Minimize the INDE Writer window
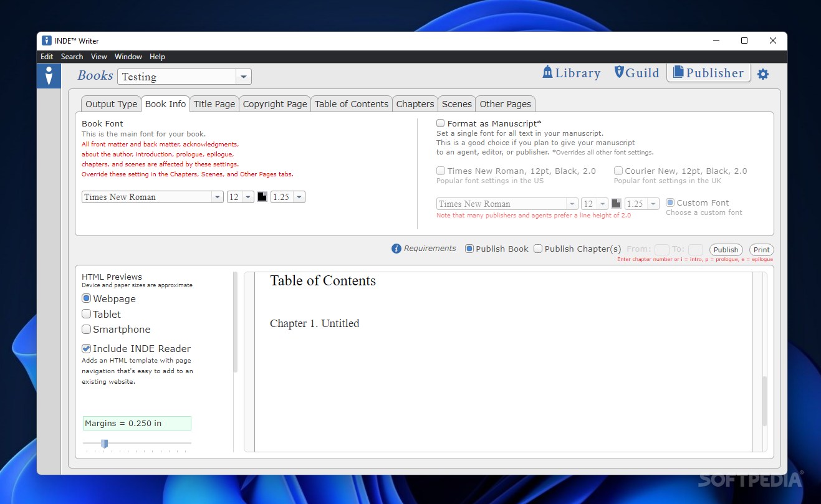 [x=716, y=40]
